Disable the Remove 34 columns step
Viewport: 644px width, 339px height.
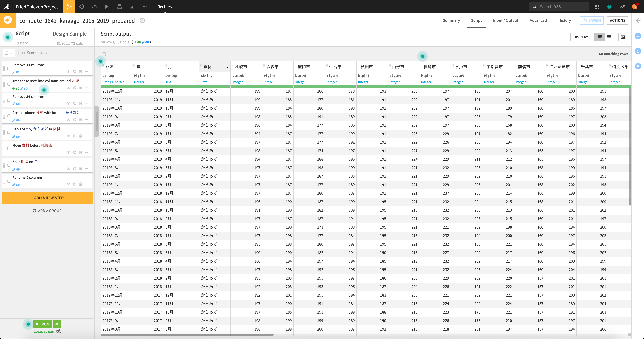[x=75, y=103]
